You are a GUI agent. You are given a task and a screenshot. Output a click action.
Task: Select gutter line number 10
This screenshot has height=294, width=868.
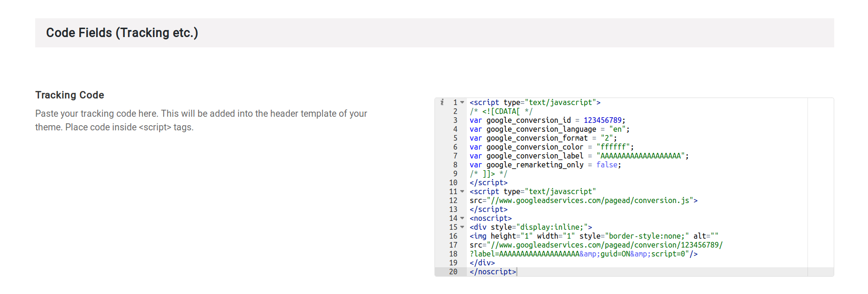coord(453,182)
